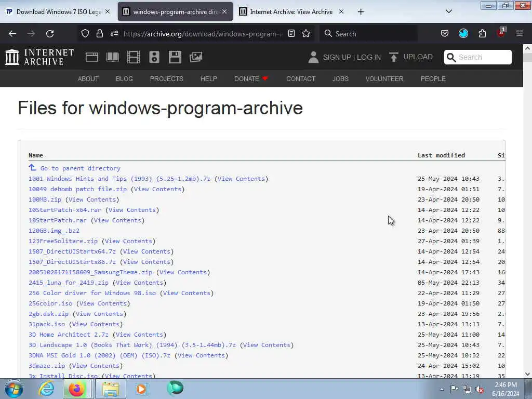The width and height of the screenshot is (532, 399).
Task: Open Windows Explorer from taskbar
Action: (x=111, y=389)
